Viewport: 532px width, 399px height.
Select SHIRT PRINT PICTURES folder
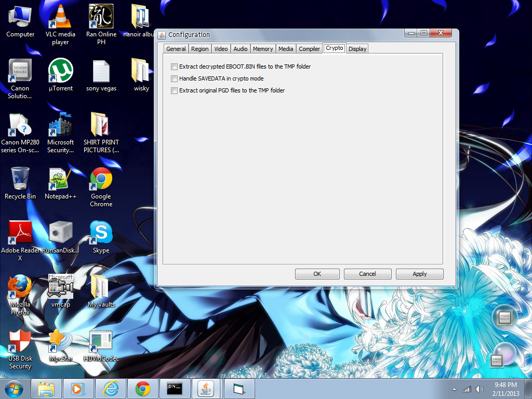[101, 134]
